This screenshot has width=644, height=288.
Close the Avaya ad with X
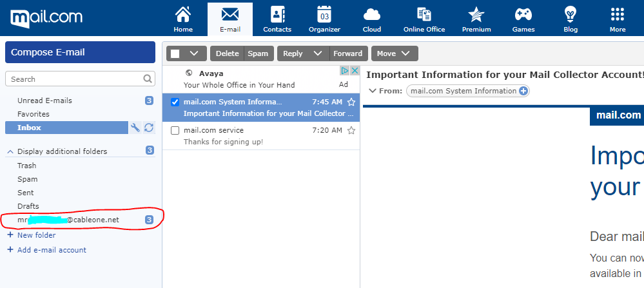(355, 71)
